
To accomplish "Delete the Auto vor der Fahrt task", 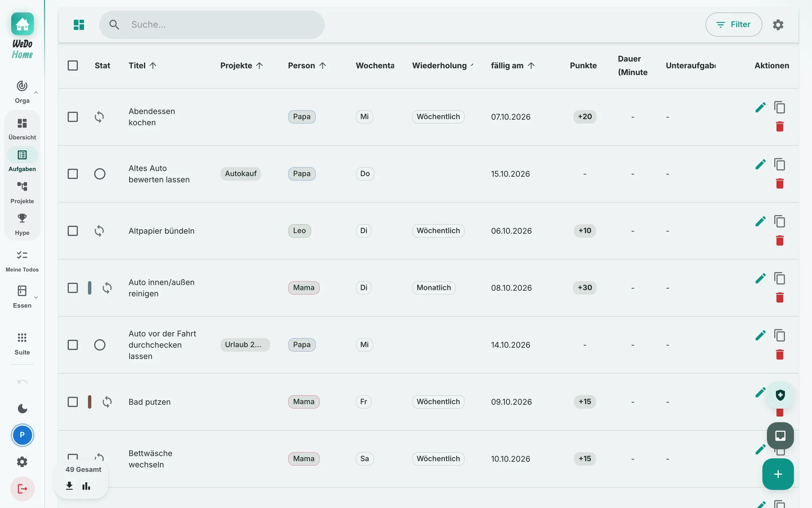I will pos(780,355).
